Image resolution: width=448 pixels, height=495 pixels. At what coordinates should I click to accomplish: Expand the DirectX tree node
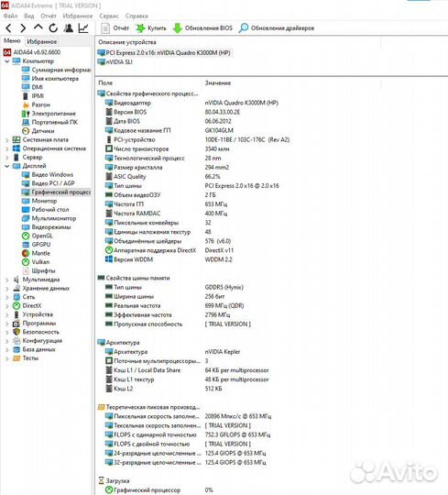[7, 306]
